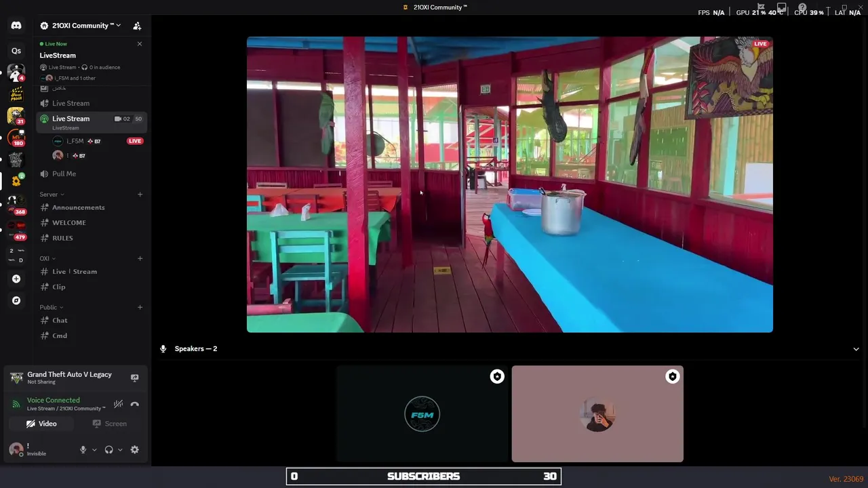Screen dimensions: 868x488
Task: Add channel to OXI category
Action: [x=140, y=258]
